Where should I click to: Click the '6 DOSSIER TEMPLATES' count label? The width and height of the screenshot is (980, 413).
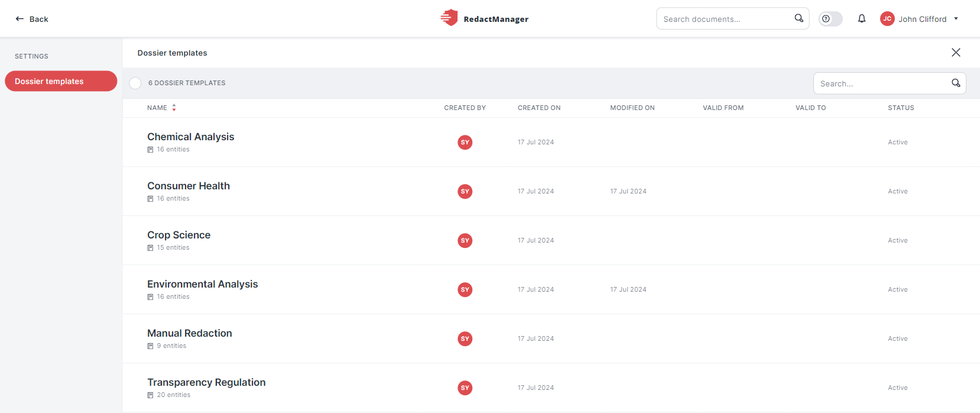(187, 83)
